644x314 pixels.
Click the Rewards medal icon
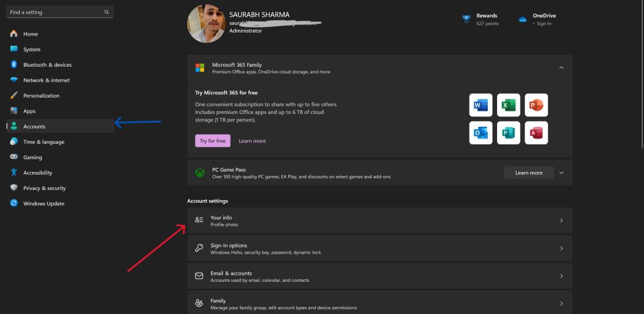(x=466, y=19)
